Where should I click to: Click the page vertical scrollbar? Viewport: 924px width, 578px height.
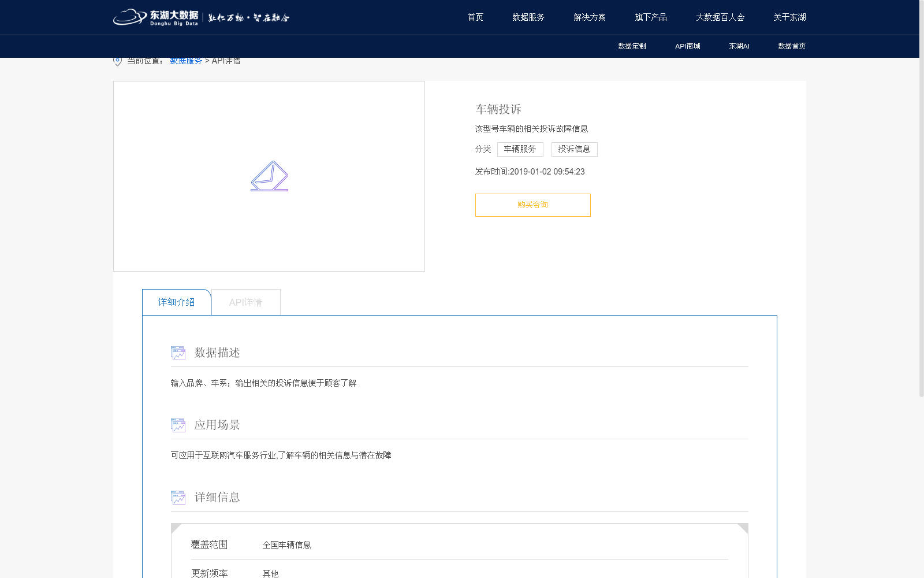[x=921, y=198]
